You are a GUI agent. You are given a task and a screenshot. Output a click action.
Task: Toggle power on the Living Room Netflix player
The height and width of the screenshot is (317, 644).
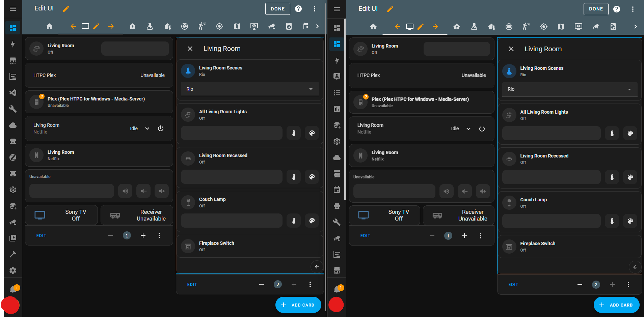tap(160, 128)
